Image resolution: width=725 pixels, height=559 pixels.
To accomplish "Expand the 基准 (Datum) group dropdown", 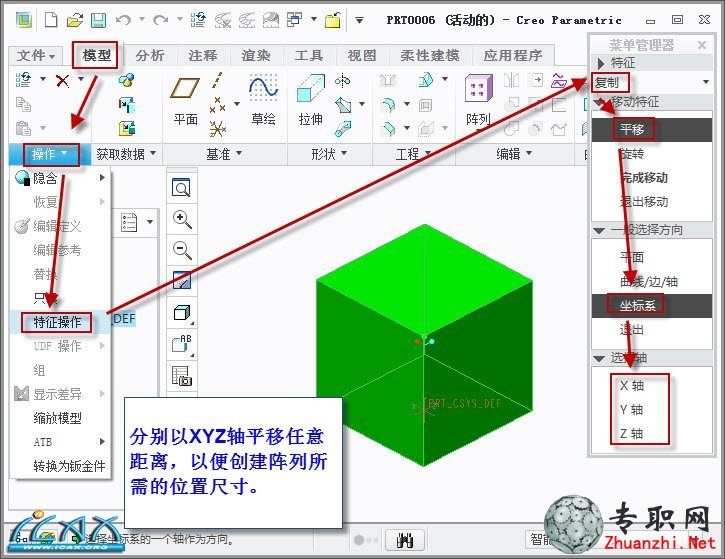I will click(224, 154).
